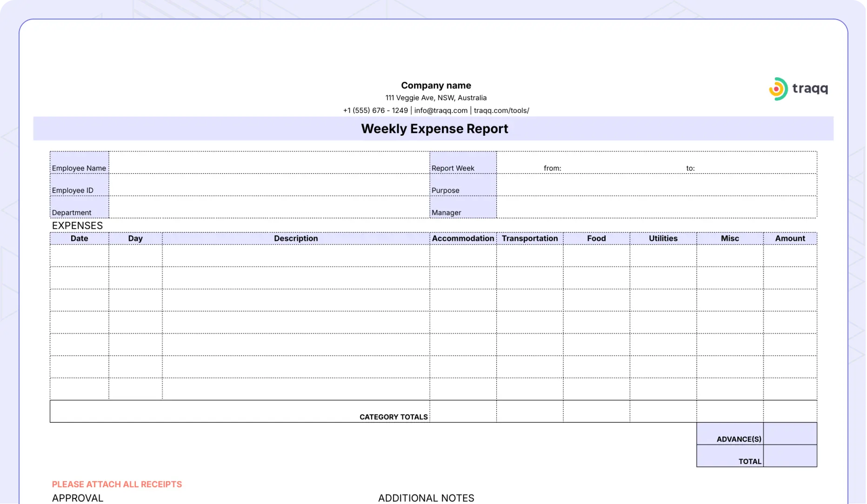Click the ADVANCE(S) label cell
Screen dimensions: 867x504
point(730,434)
